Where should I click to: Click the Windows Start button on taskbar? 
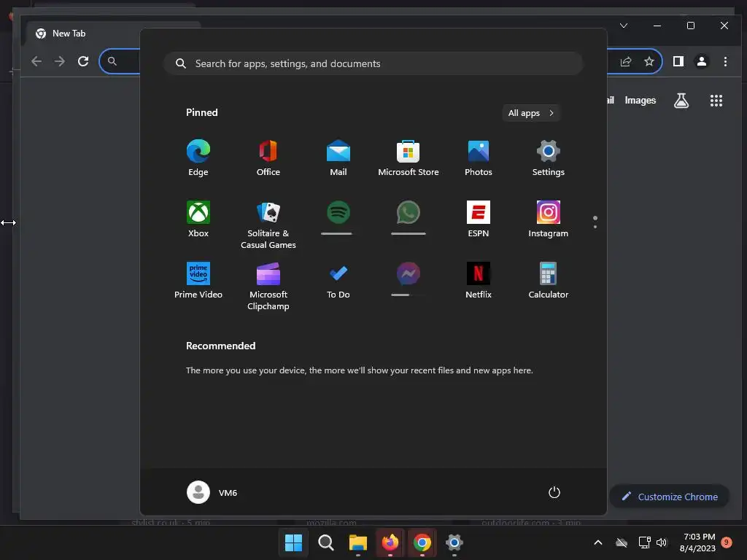click(293, 542)
